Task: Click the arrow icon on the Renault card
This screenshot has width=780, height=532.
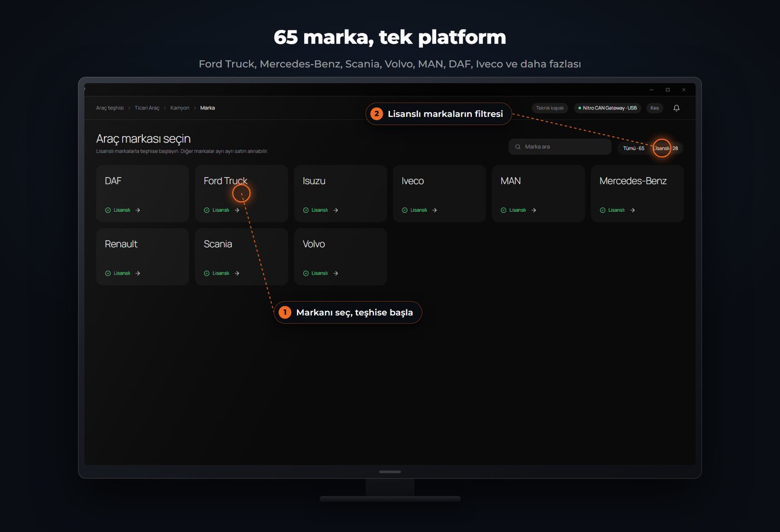Action: click(138, 273)
